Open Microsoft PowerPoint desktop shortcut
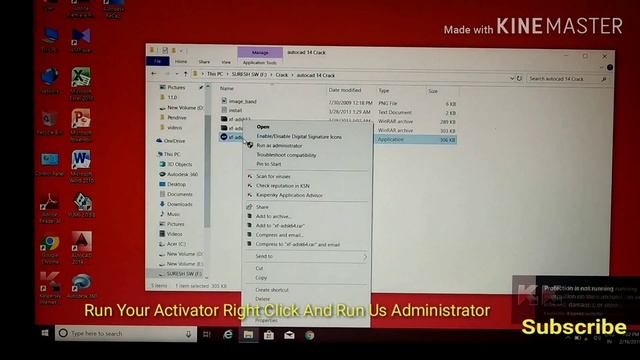The height and width of the screenshot is (360, 640). click(81, 124)
